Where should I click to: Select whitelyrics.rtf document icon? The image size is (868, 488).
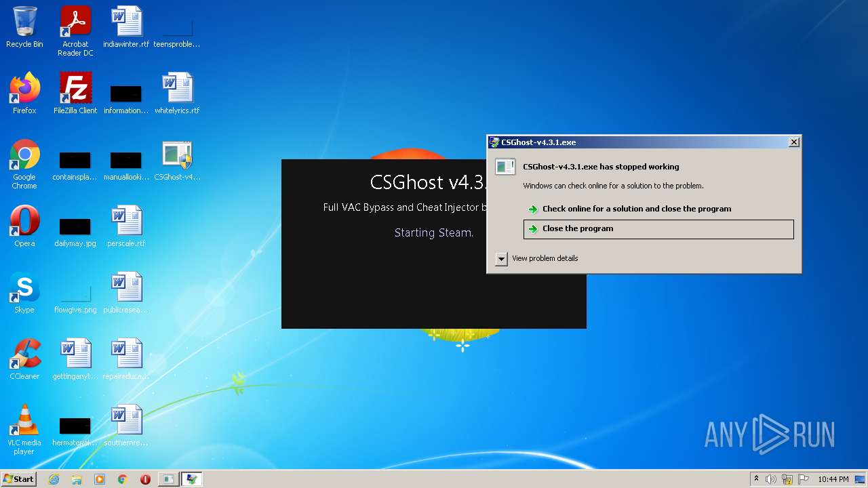[x=177, y=94]
